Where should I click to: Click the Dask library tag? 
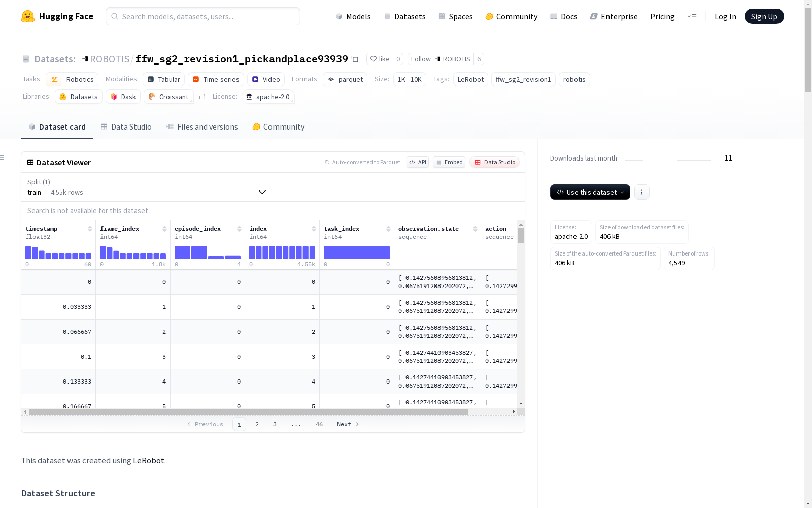tap(123, 97)
